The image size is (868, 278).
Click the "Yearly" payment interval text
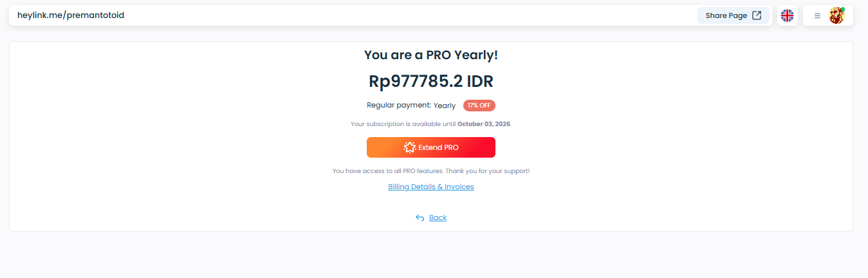[445, 106]
